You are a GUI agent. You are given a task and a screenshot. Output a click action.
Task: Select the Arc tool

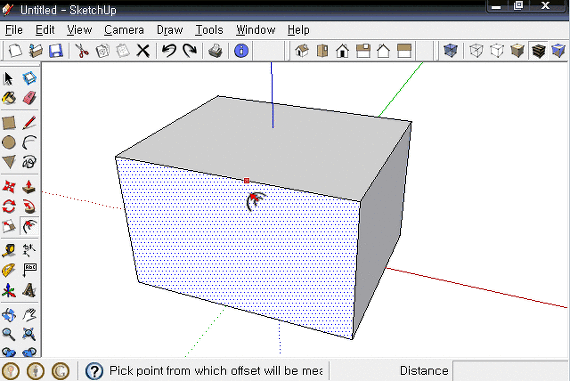(x=29, y=143)
